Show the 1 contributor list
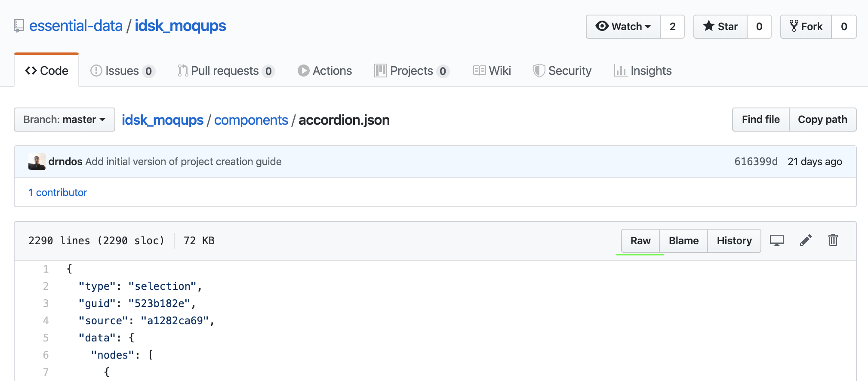Viewport: 868px width, 381px height. (58, 193)
